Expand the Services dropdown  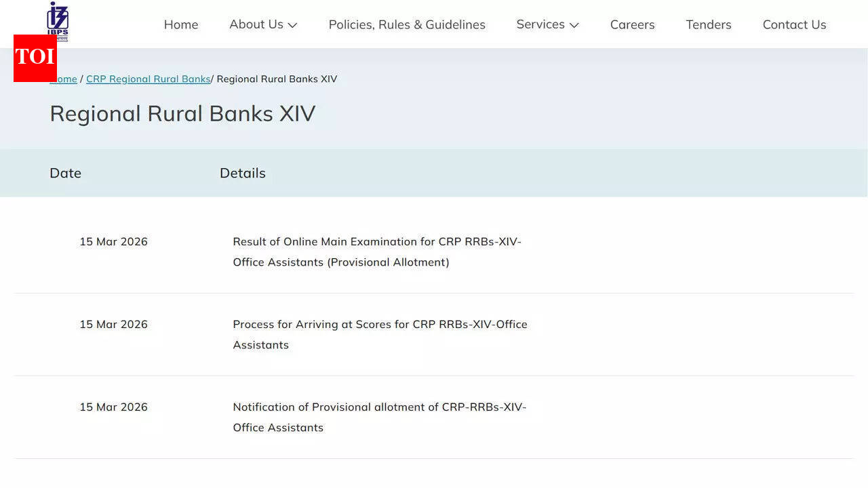(x=547, y=24)
